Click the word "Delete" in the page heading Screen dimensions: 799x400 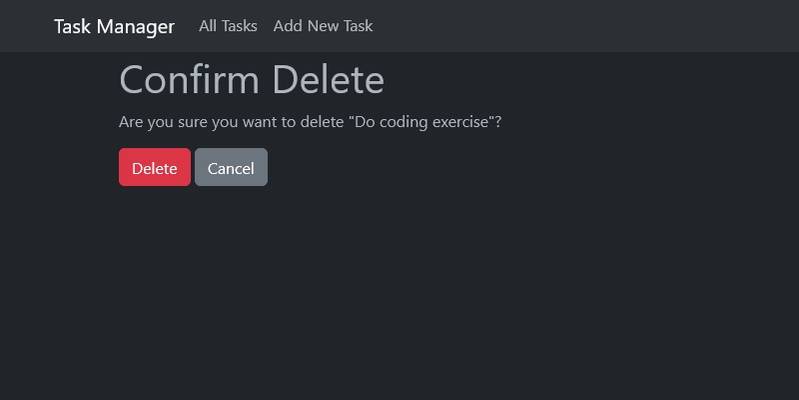328,80
